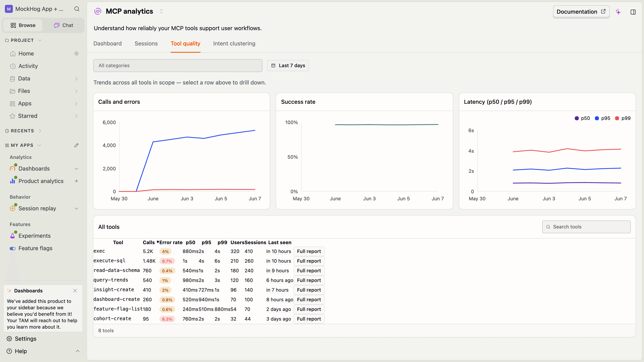Expand the Files submenu arrow
This screenshot has width=644, height=362.
pos(76,91)
